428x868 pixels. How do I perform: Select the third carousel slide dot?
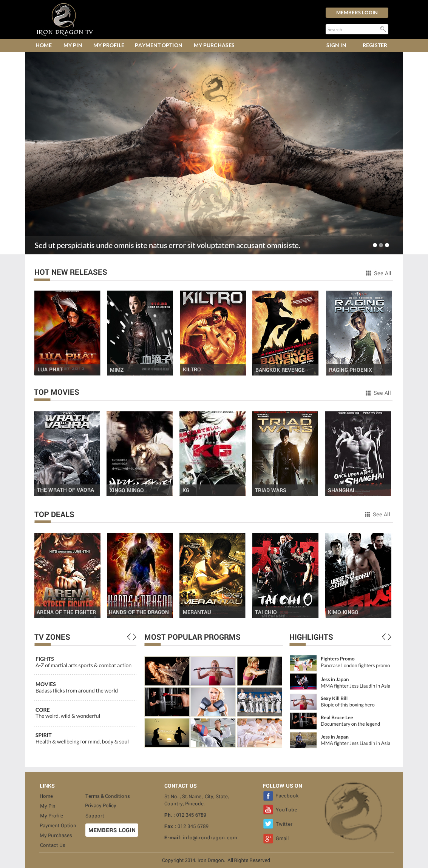(x=387, y=245)
